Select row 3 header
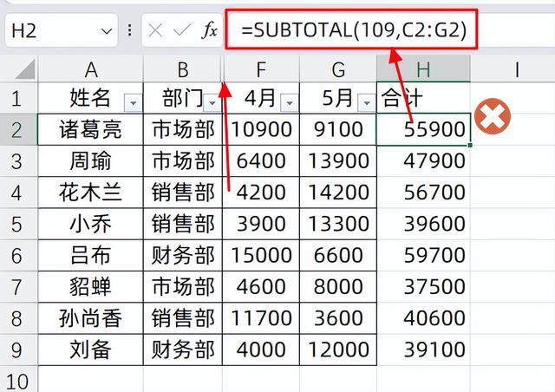Screen dimensions: 555x392 pos(18,161)
